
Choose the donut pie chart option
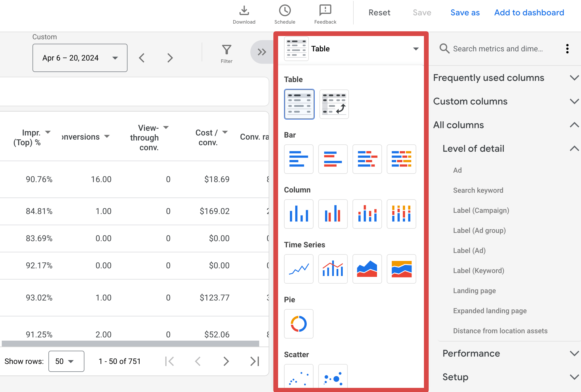[x=298, y=324]
